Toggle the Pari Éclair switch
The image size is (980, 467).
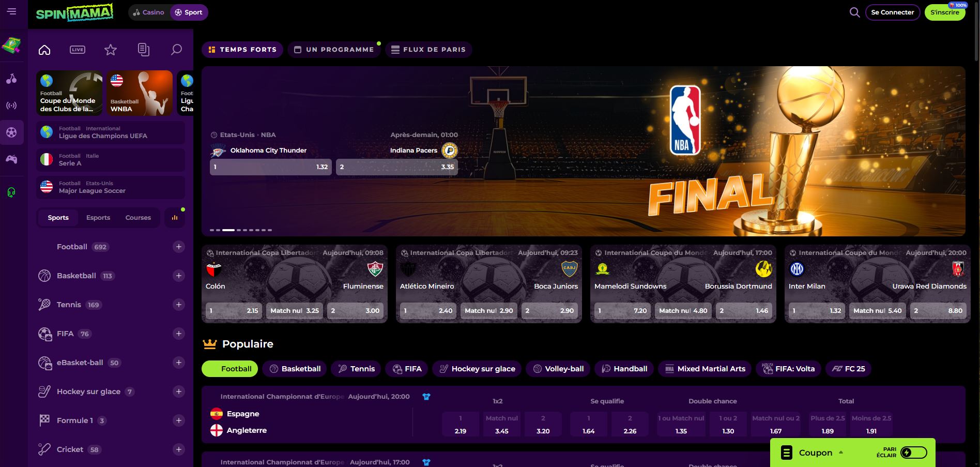[x=913, y=453]
